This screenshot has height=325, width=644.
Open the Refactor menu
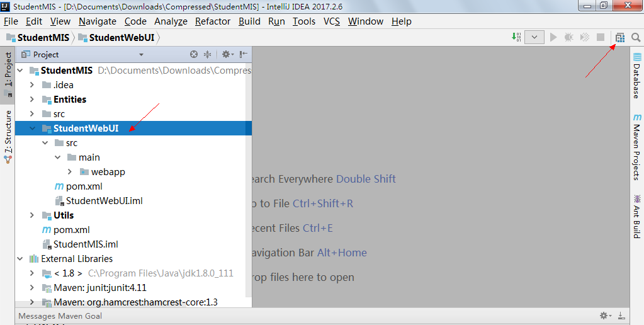click(213, 21)
